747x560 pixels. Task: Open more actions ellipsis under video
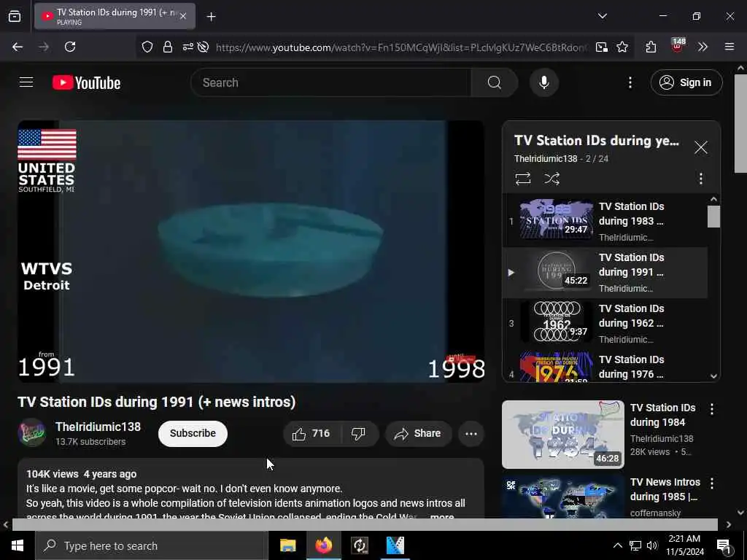click(471, 433)
